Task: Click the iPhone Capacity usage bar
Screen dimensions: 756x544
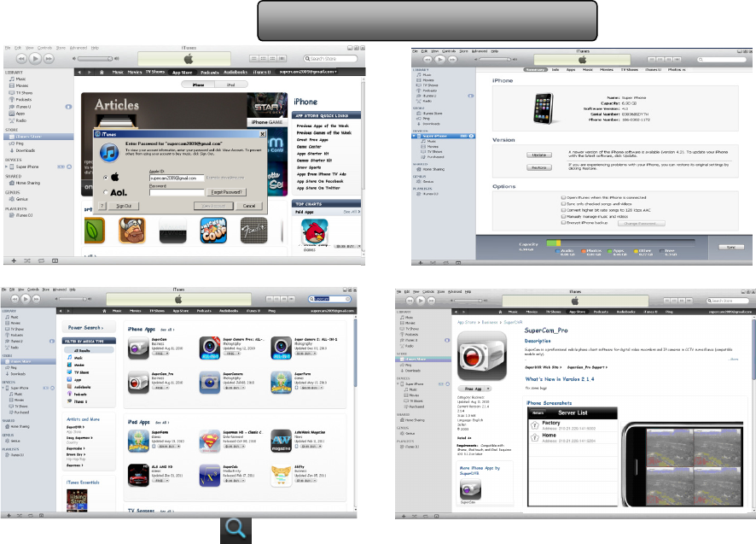Action: tap(620, 243)
